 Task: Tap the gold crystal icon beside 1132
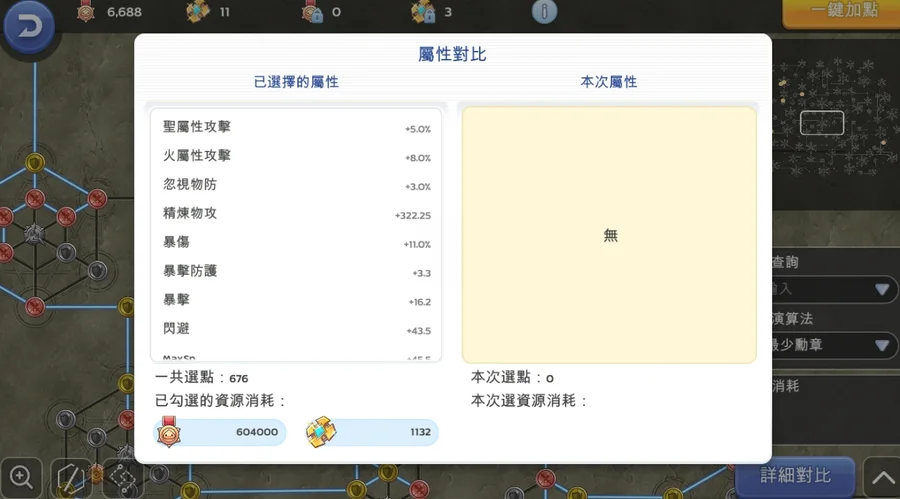321,432
